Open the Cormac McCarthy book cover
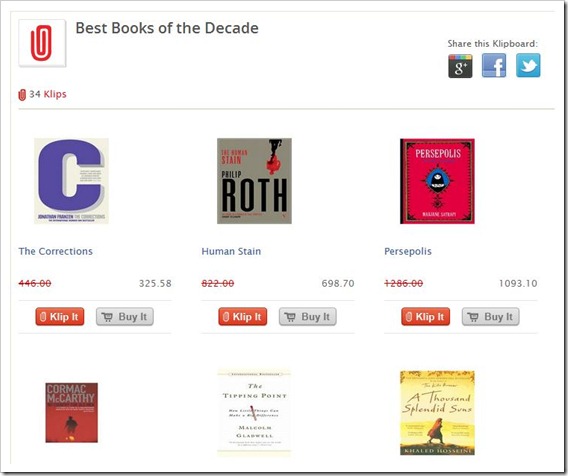The image size is (568, 476). pyautogui.click(x=71, y=413)
